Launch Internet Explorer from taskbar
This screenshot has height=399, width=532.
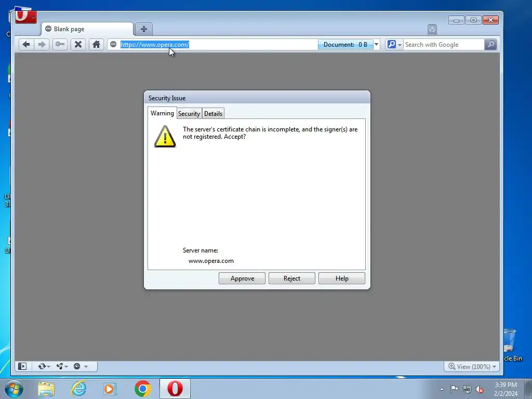(79, 389)
